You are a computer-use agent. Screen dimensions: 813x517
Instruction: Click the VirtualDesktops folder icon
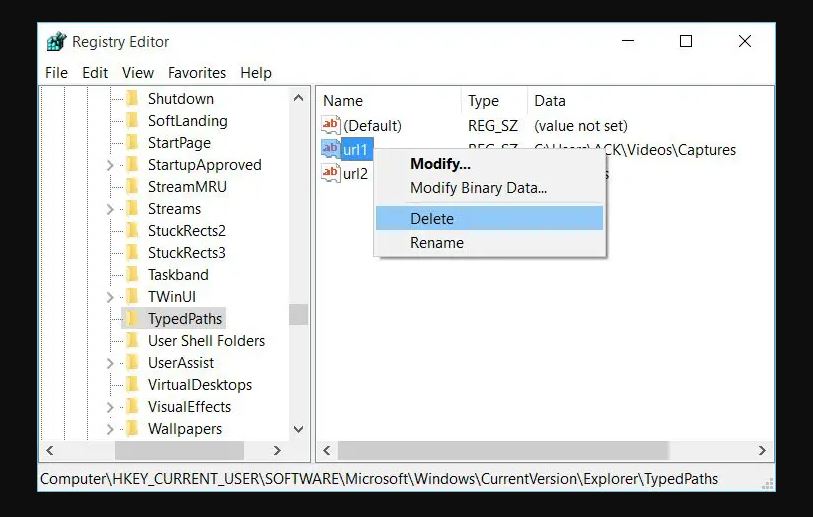click(132, 384)
